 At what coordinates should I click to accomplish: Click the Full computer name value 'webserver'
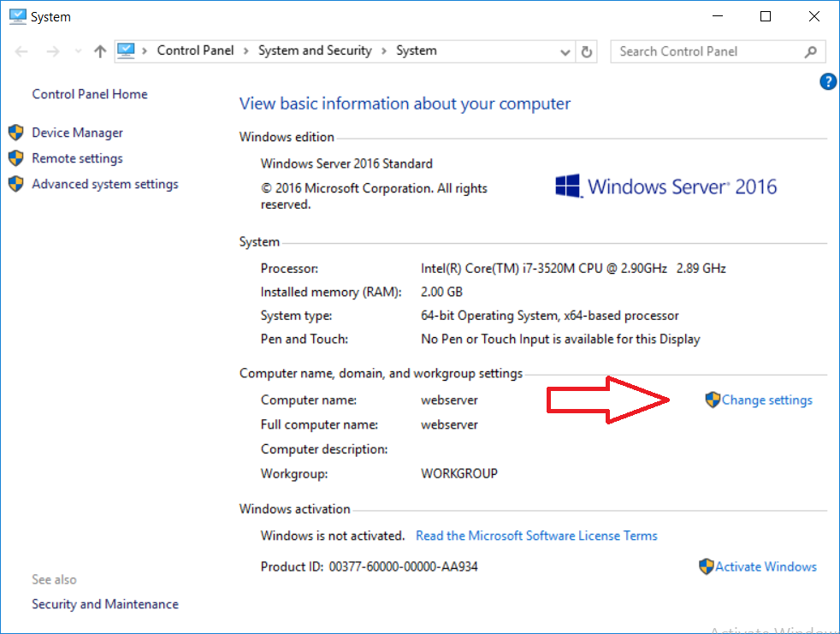(x=449, y=424)
